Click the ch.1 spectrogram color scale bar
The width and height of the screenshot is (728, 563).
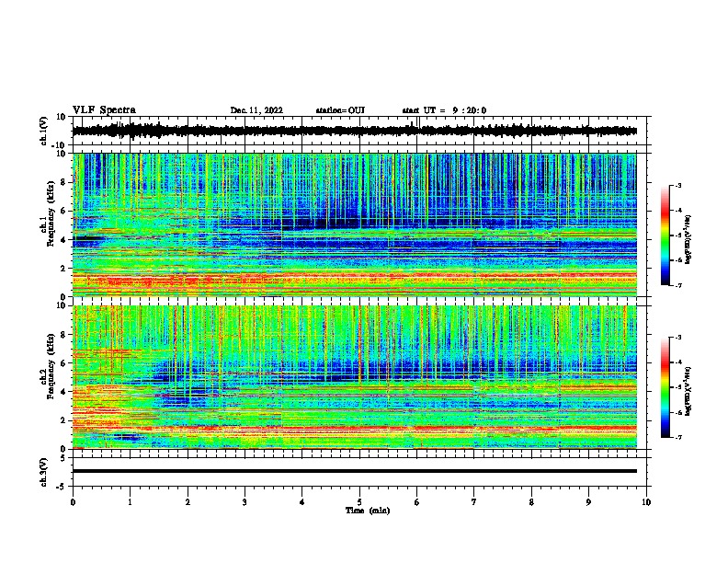pos(665,236)
